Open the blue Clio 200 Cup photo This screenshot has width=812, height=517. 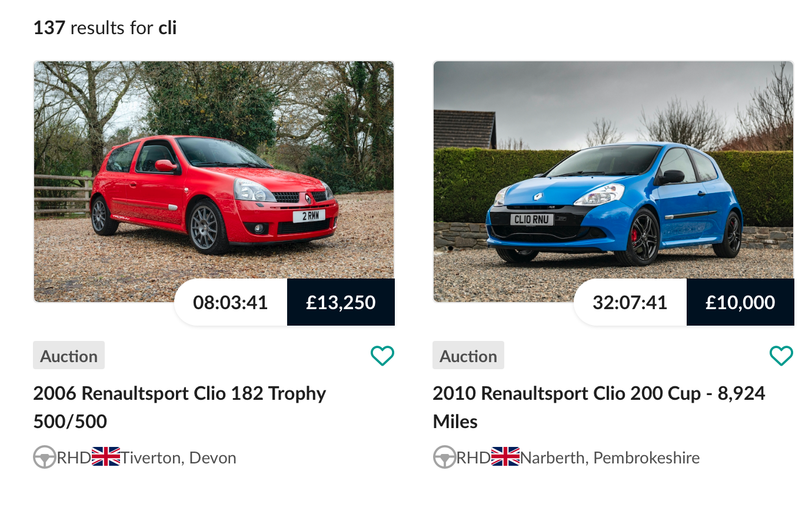(613, 171)
